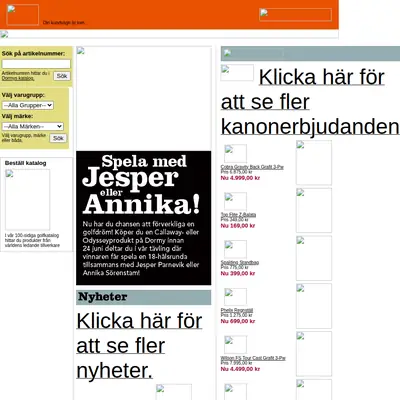Click the Top Flite Z-Balata product thumbnail
The width and height of the screenshot is (400, 400).
(x=235, y=201)
